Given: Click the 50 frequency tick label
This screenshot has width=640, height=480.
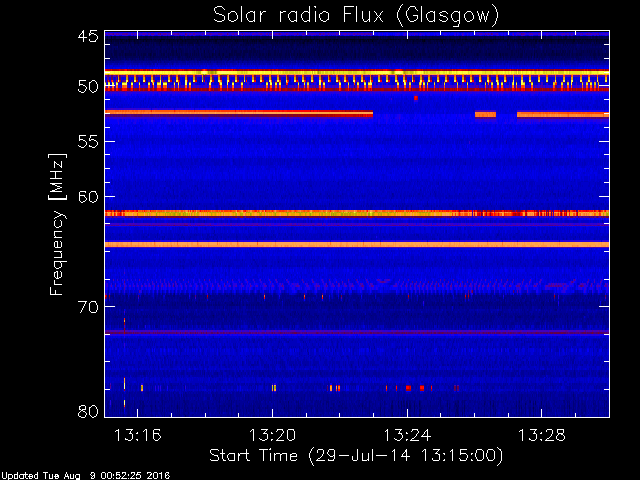Looking at the screenshot, I should (88, 87).
